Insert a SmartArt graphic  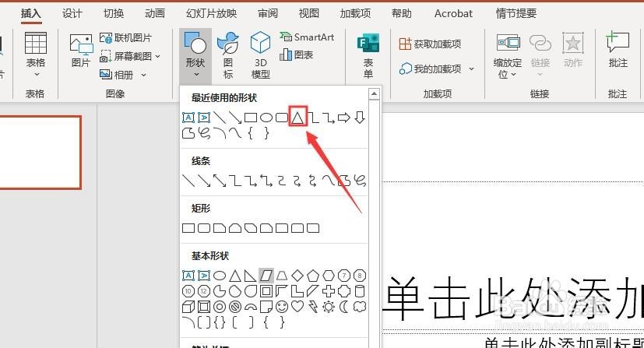click(x=308, y=37)
